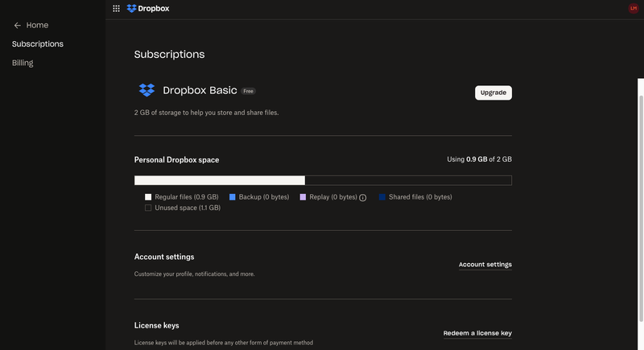Click the Unused space legend swatch
Screen dimensions: 644x350
(x=148, y=208)
